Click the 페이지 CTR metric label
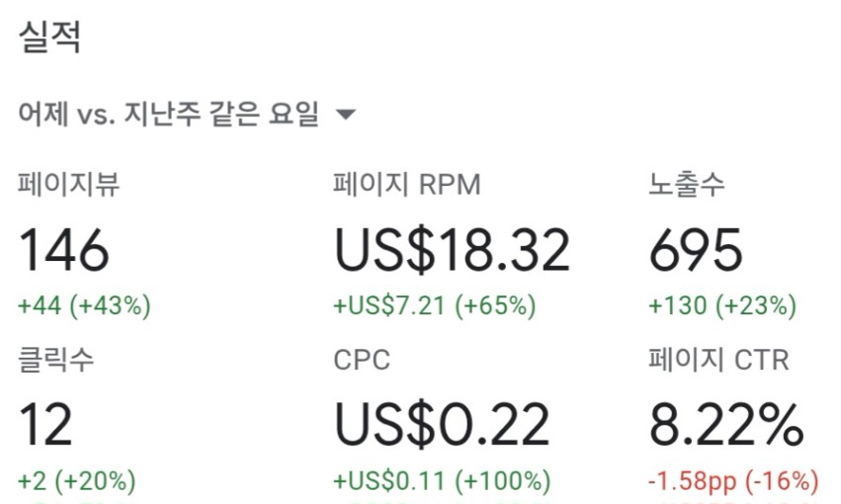The height and width of the screenshot is (504, 841). pos(718,360)
